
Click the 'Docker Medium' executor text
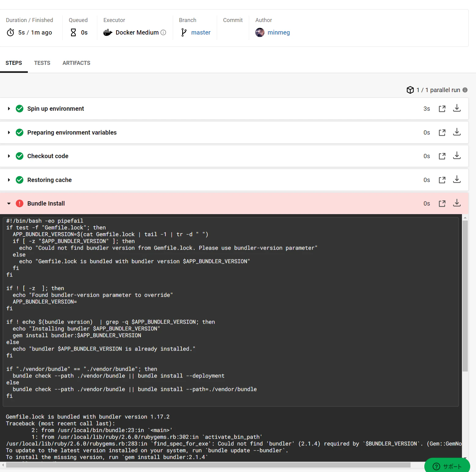pyautogui.click(x=137, y=32)
